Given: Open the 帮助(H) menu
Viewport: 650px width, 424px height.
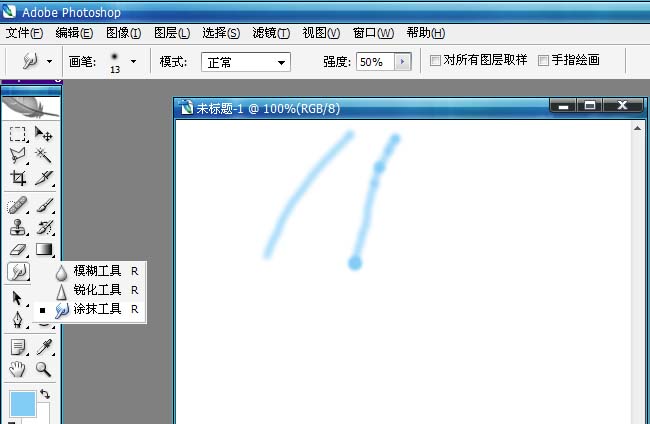Looking at the screenshot, I should pyautogui.click(x=426, y=33).
